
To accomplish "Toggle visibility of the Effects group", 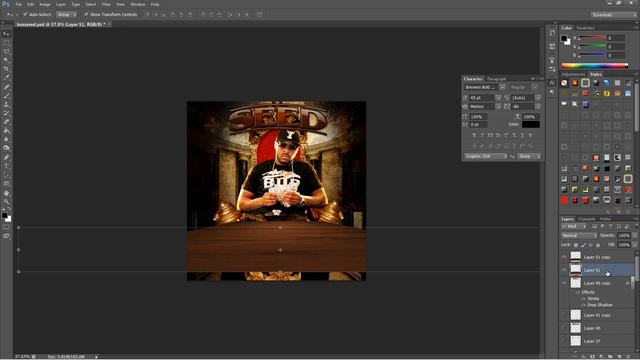I will pos(578,292).
